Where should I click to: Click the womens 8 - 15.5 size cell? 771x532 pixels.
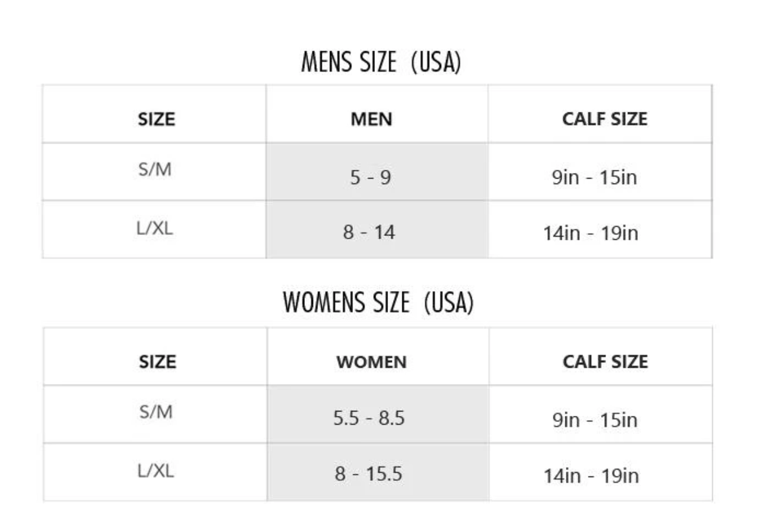(x=378, y=472)
